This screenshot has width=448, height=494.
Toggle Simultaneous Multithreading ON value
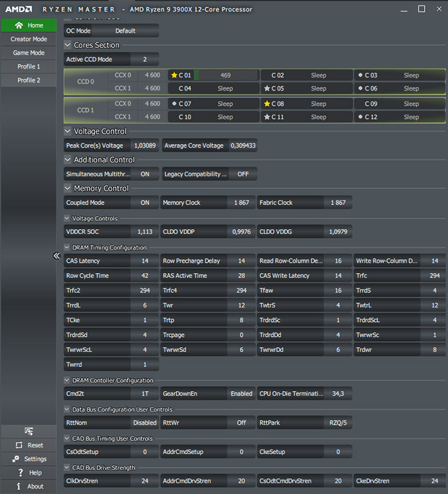click(x=145, y=174)
